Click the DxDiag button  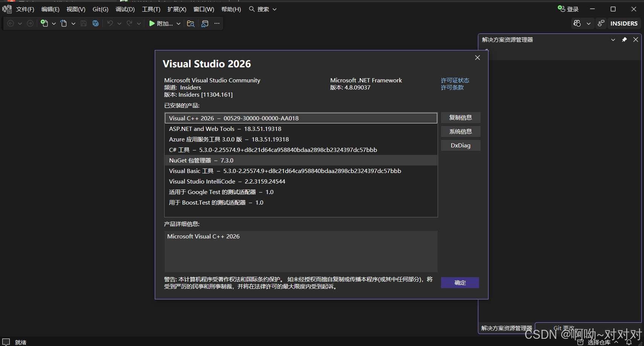[461, 145]
